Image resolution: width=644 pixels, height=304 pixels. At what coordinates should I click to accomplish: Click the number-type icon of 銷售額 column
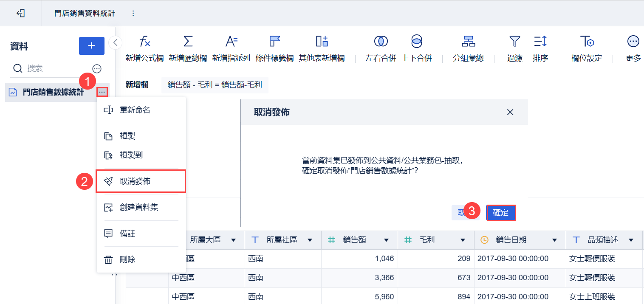tap(331, 240)
